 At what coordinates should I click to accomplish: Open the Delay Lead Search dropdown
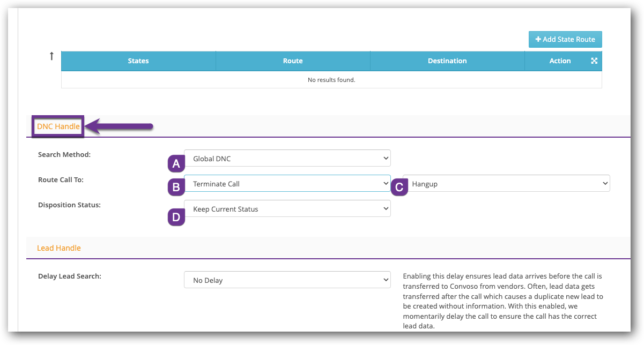coord(287,280)
